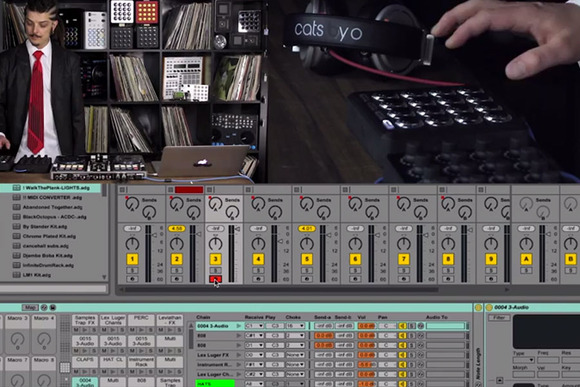
Task: Click the track A activator button
Action: (x=526, y=259)
